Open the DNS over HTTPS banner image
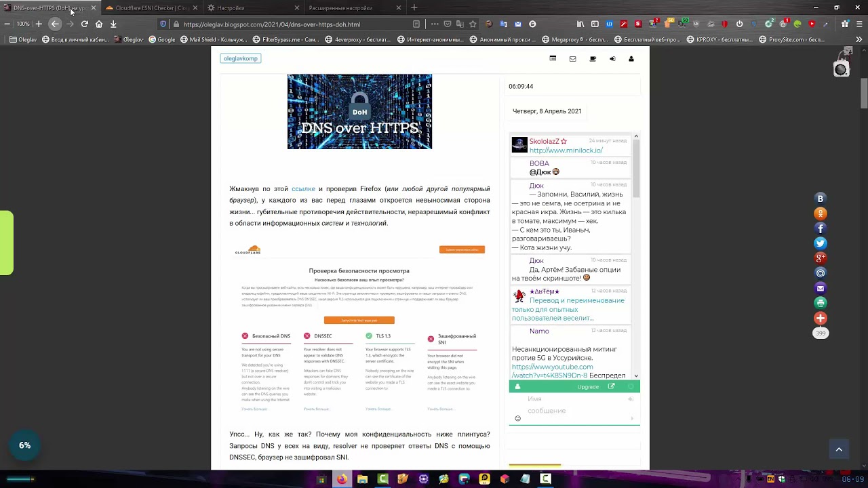The height and width of the screenshot is (488, 868). coord(359,112)
